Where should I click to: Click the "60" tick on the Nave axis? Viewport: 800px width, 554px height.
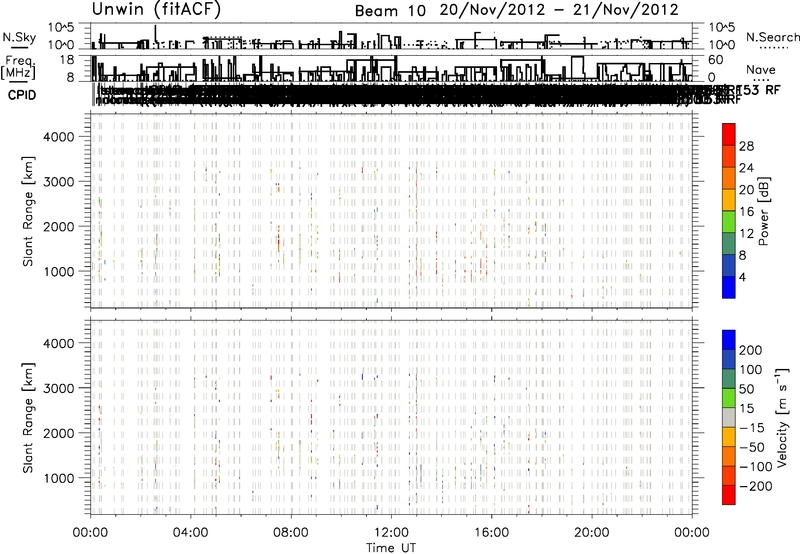pos(715,60)
